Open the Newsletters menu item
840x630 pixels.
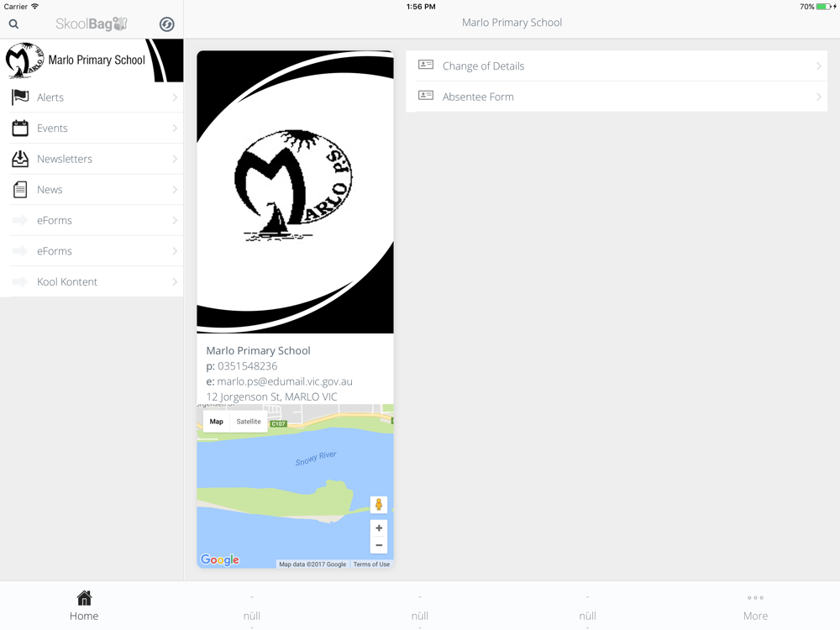[x=92, y=159]
